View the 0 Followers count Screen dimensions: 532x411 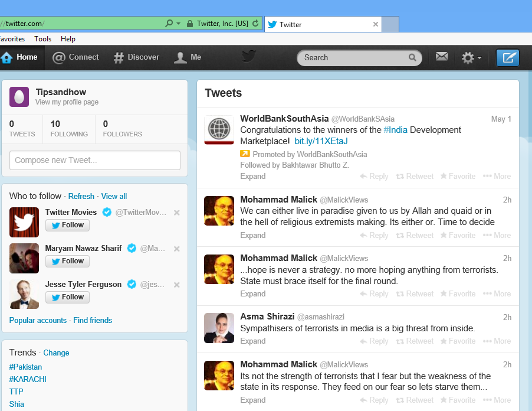coord(123,129)
